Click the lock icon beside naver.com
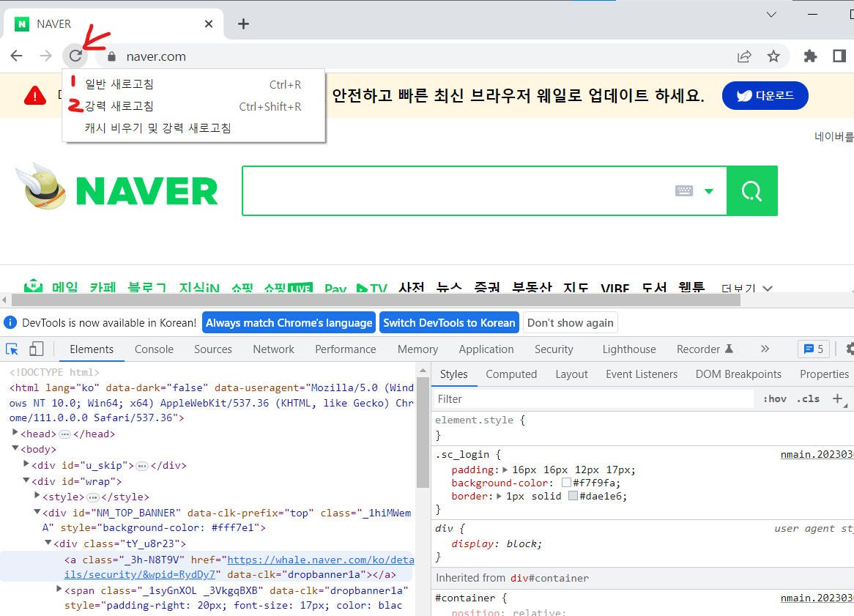The height and width of the screenshot is (616, 854). (x=111, y=56)
